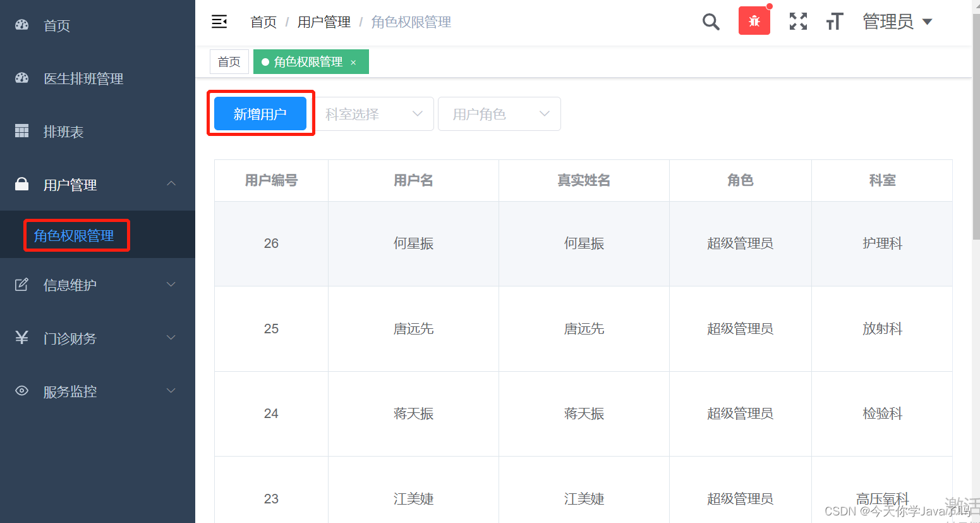Image resolution: width=980 pixels, height=523 pixels.
Task: Click the 检验科 department cell
Action: tap(883, 414)
